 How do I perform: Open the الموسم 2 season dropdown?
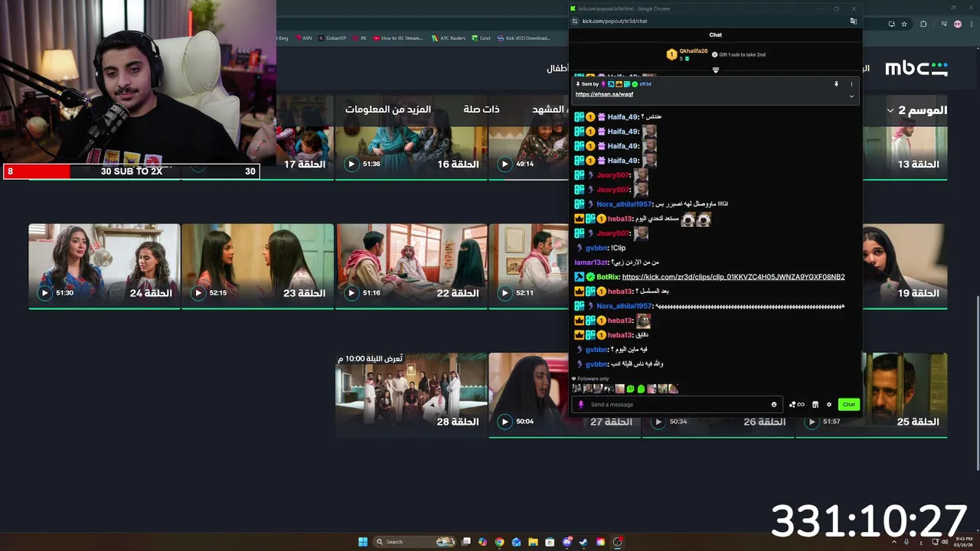tap(916, 110)
